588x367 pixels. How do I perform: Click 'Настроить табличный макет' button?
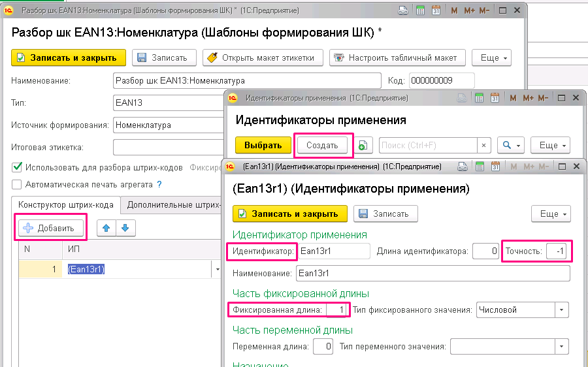pos(397,57)
